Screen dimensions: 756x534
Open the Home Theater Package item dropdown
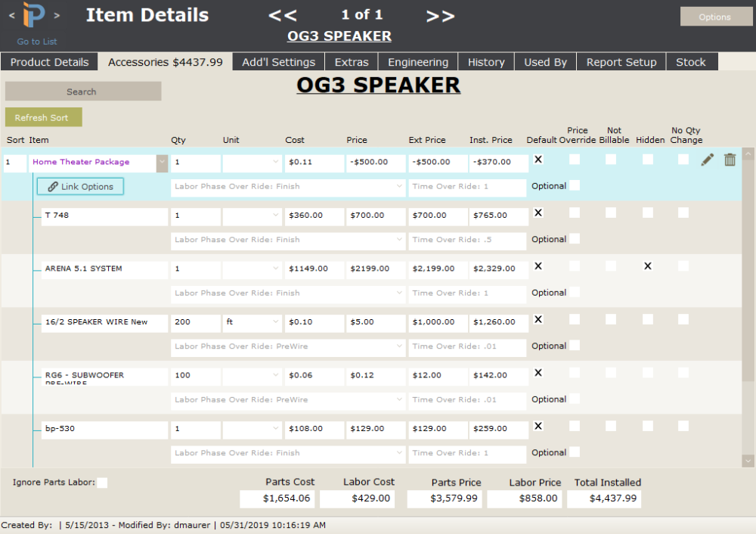coord(162,162)
